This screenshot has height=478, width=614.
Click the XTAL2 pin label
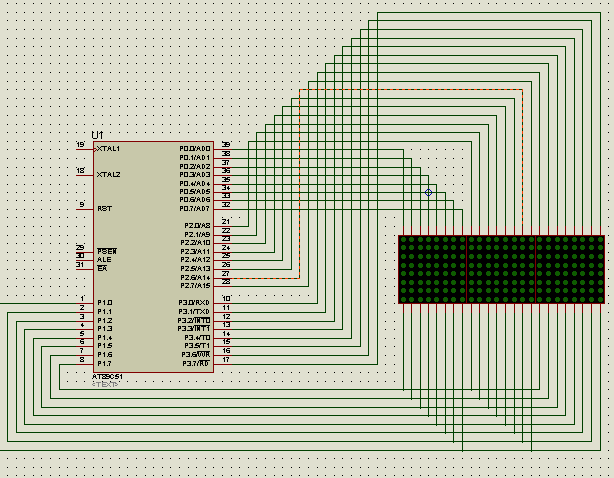pos(108,175)
